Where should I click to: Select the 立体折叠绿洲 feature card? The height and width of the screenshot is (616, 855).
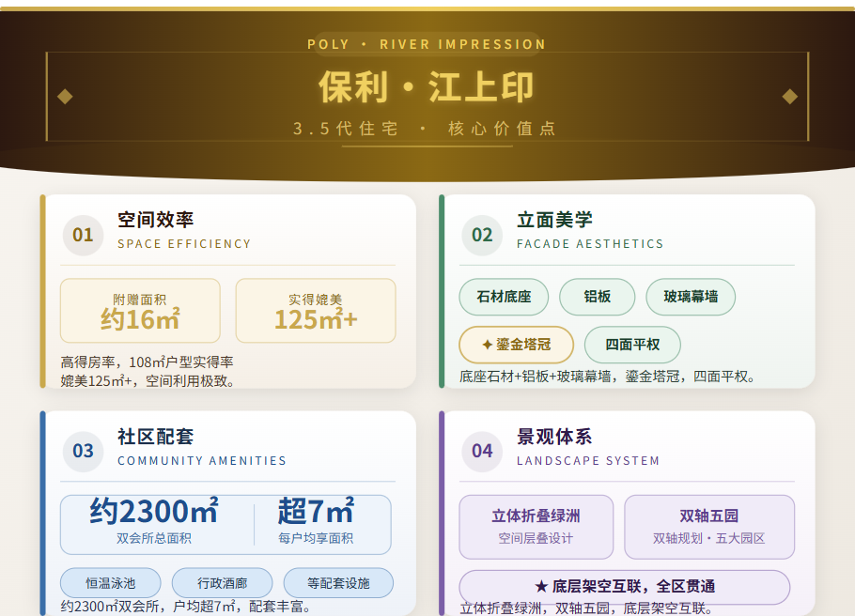536,527
